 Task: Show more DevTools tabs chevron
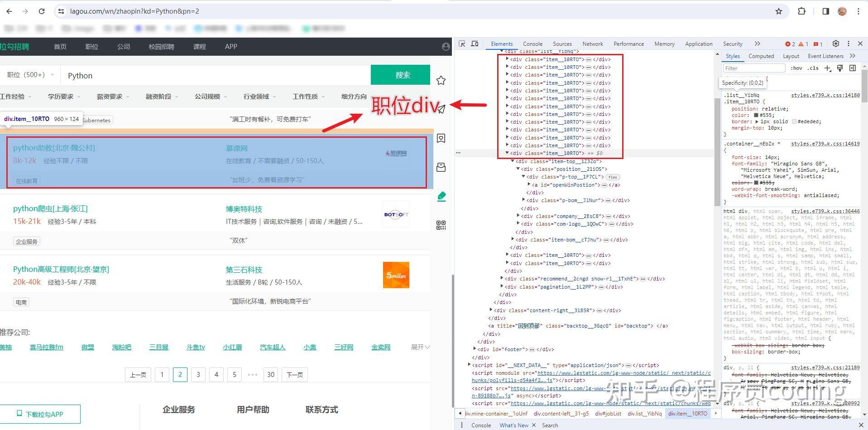[x=758, y=43]
